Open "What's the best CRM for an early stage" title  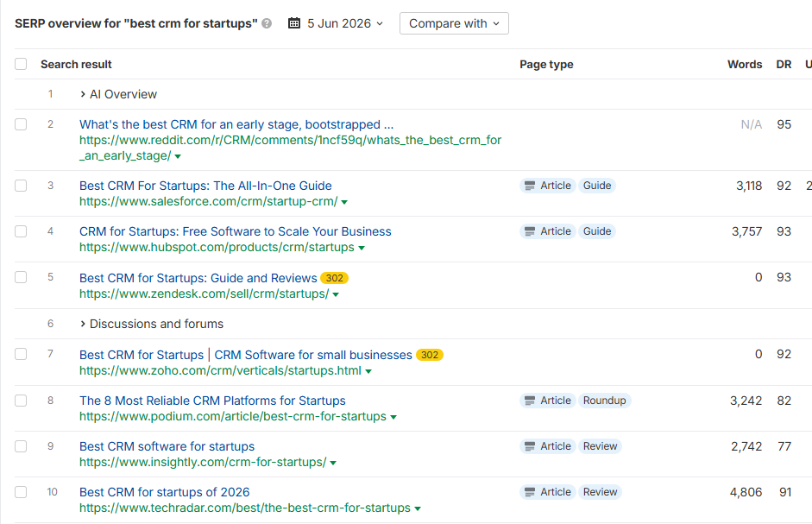[236, 124]
